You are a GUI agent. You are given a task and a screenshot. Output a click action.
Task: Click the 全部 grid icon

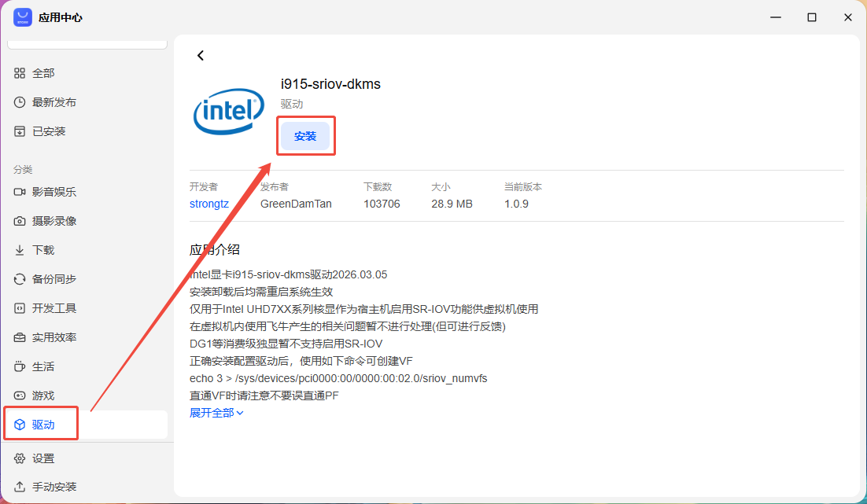pos(20,73)
